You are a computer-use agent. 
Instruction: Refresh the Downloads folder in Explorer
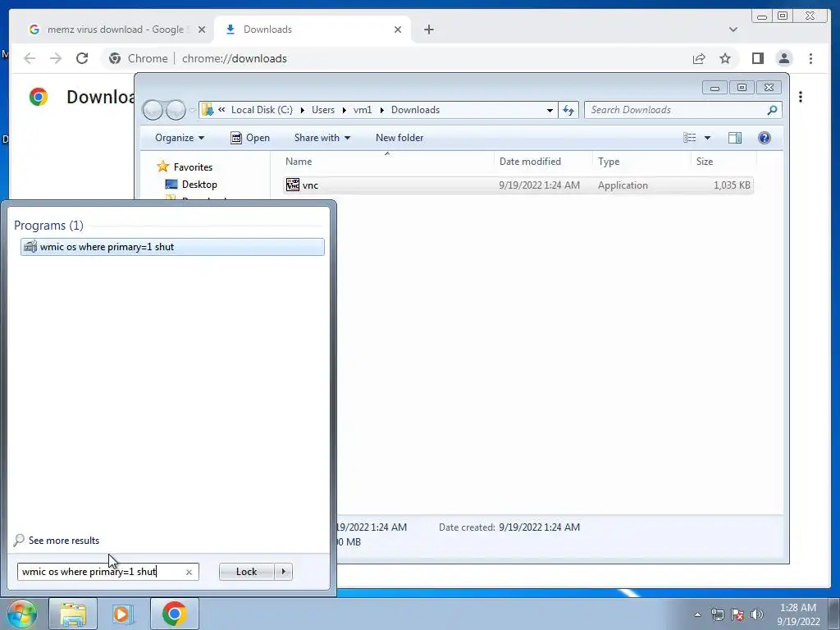coord(568,110)
